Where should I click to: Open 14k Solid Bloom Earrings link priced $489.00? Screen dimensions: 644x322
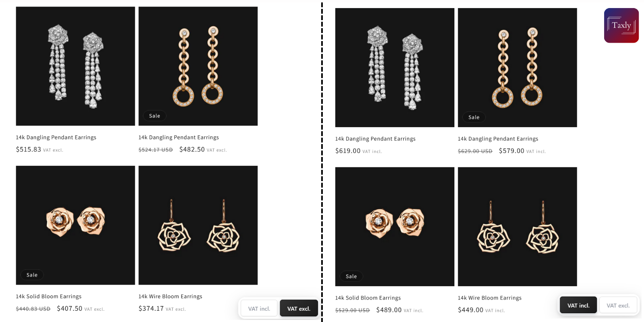pyautogui.click(x=368, y=298)
